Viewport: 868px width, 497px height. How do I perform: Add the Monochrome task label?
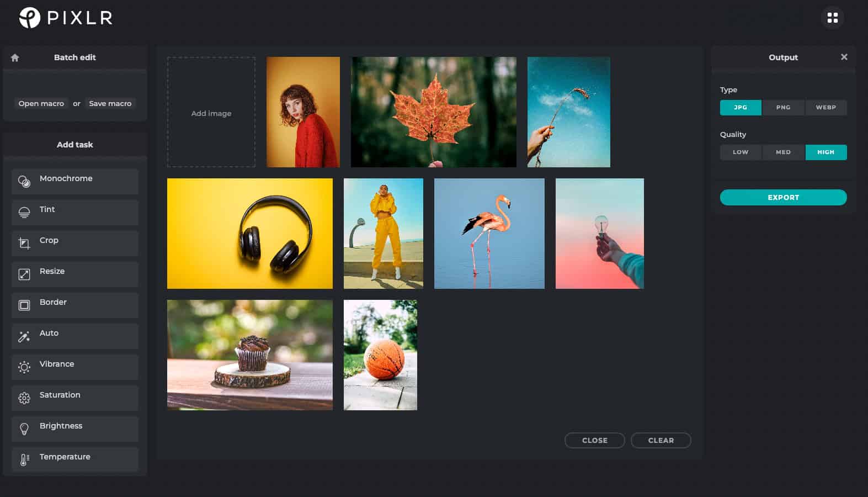point(66,178)
